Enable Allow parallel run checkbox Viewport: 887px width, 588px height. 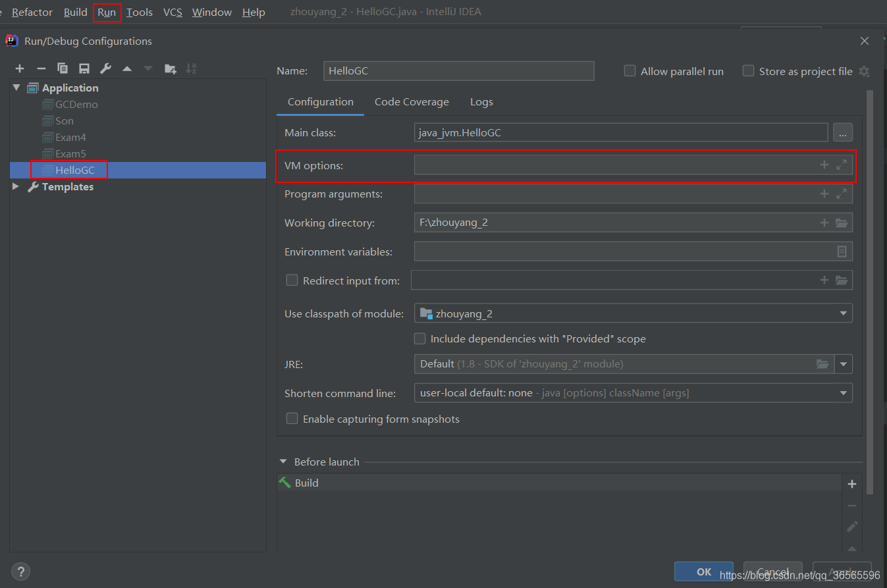coord(630,71)
